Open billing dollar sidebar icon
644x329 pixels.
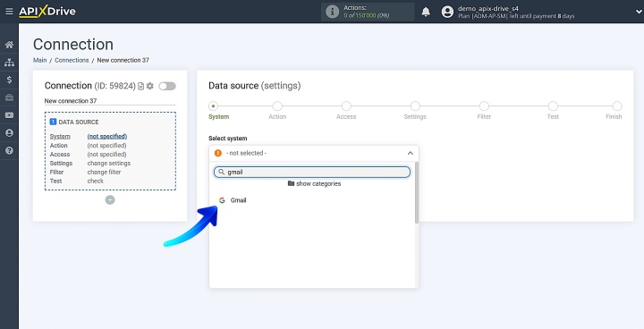9,80
